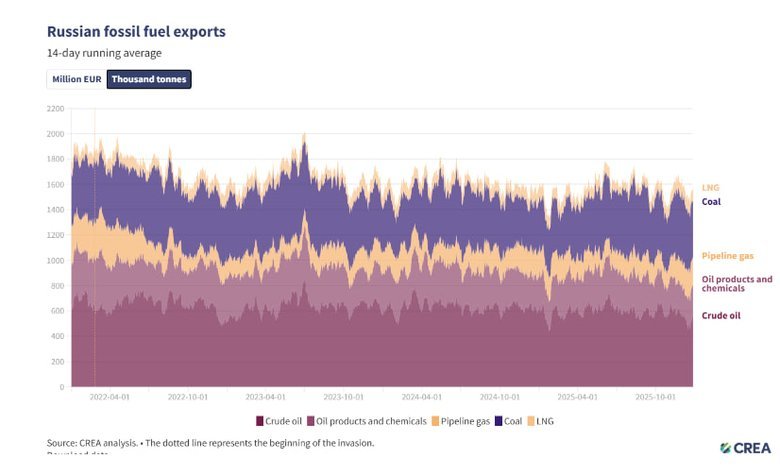Click the 2023-04-01 x-axis date label
This screenshot has height=475, width=780.
[x=266, y=397]
